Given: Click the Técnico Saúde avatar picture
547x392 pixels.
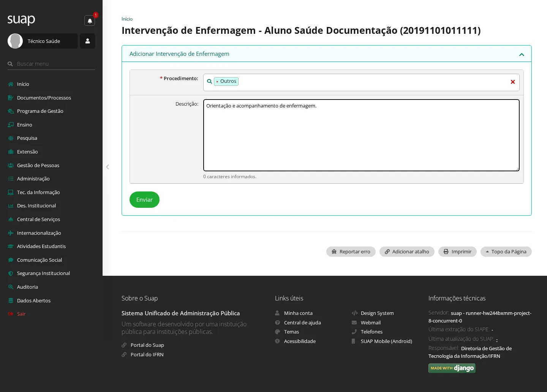Looking at the screenshot, I should click(x=15, y=41).
